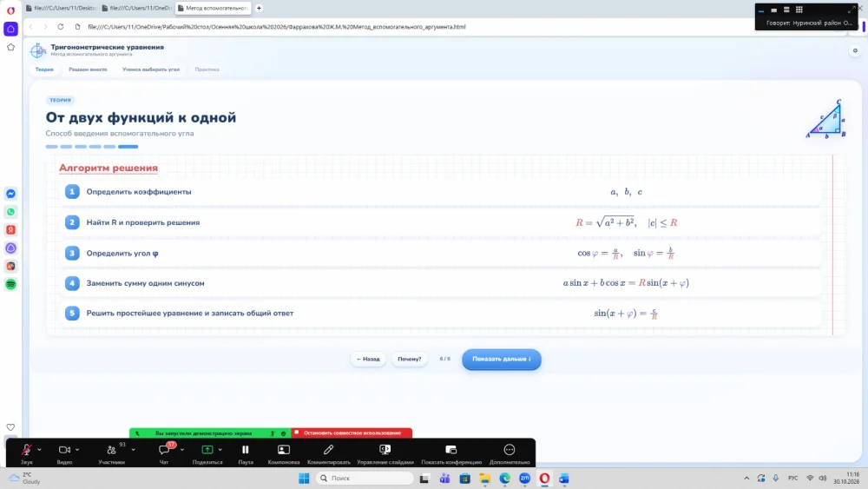Go back in browser history
The height and width of the screenshot is (489, 868).
(31, 27)
